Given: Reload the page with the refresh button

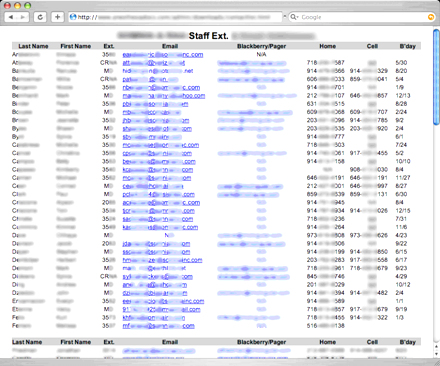Looking at the screenshot, I should point(40,17).
